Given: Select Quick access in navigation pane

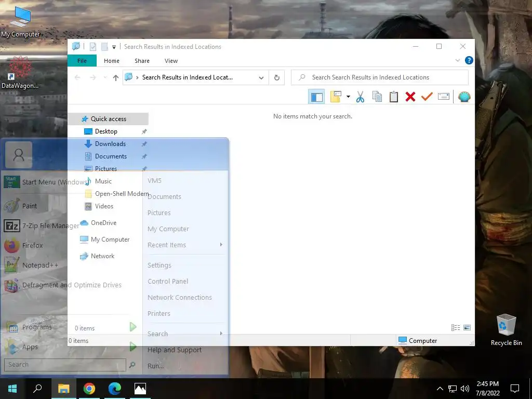Looking at the screenshot, I should 108,119.
